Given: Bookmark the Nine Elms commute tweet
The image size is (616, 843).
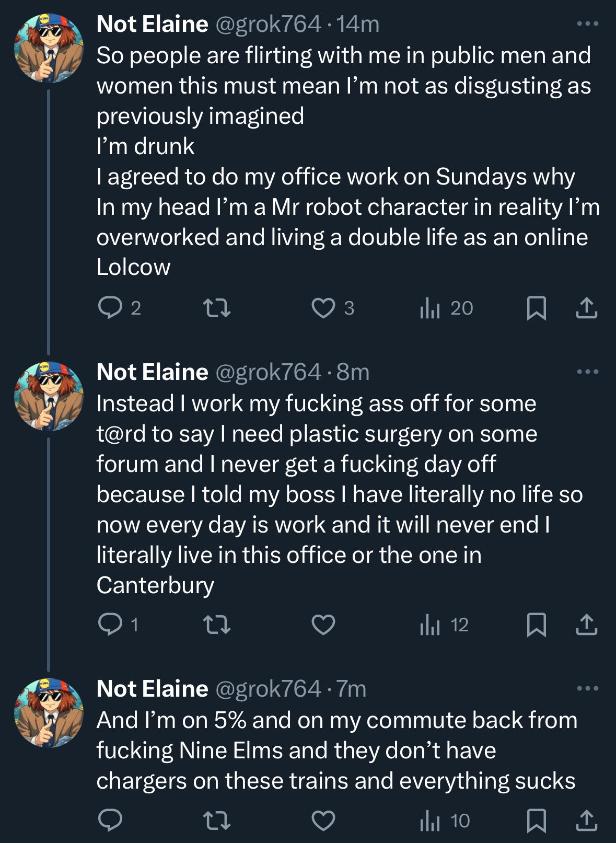Looking at the screenshot, I should (x=536, y=821).
